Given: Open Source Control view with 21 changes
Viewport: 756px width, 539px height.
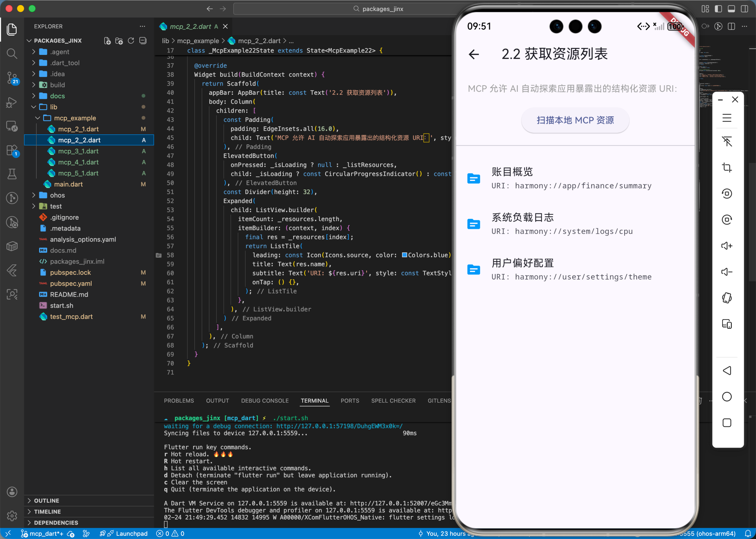Looking at the screenshot, I should click(x=12, y=78).
